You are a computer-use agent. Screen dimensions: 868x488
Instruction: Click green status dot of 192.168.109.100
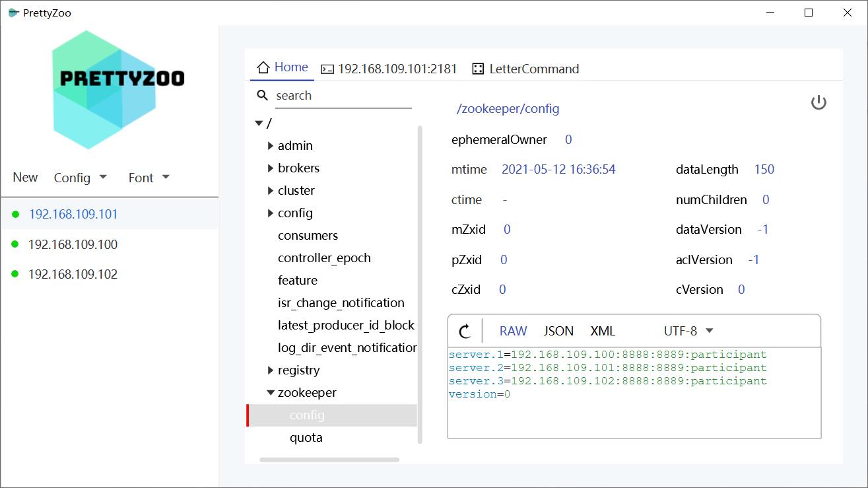tap(15, 244)
